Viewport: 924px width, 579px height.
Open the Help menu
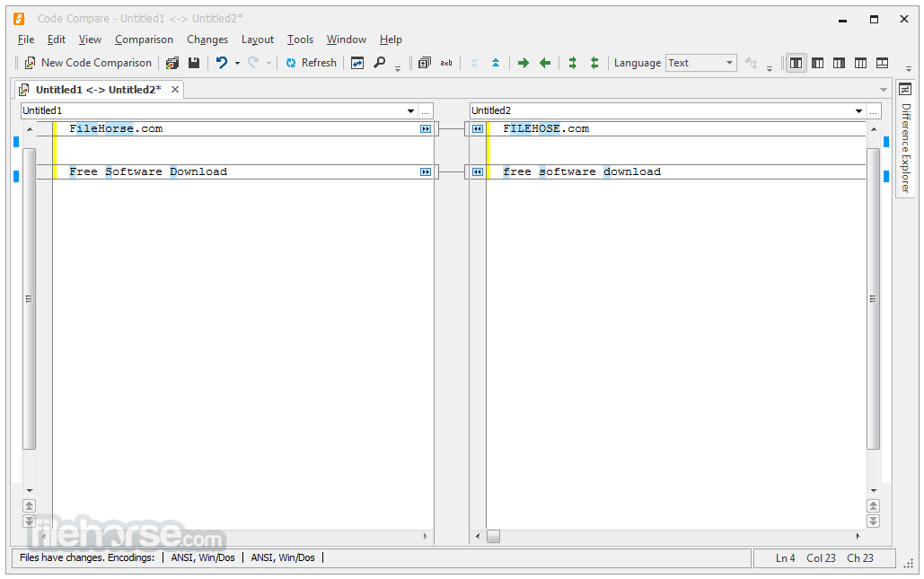[391, 39]
